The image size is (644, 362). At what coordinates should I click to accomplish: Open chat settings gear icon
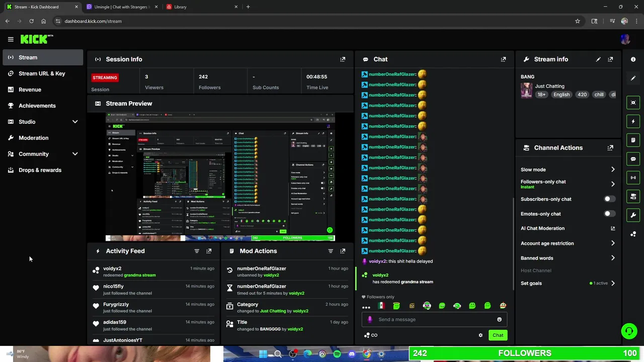[x=480, y=335]
